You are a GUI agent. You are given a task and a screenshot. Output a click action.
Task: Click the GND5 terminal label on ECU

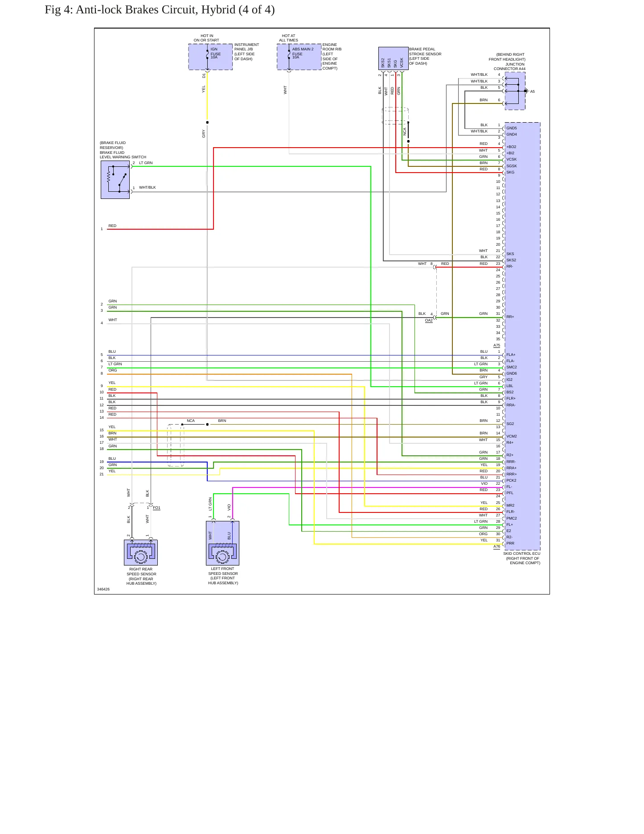[512, 128]
